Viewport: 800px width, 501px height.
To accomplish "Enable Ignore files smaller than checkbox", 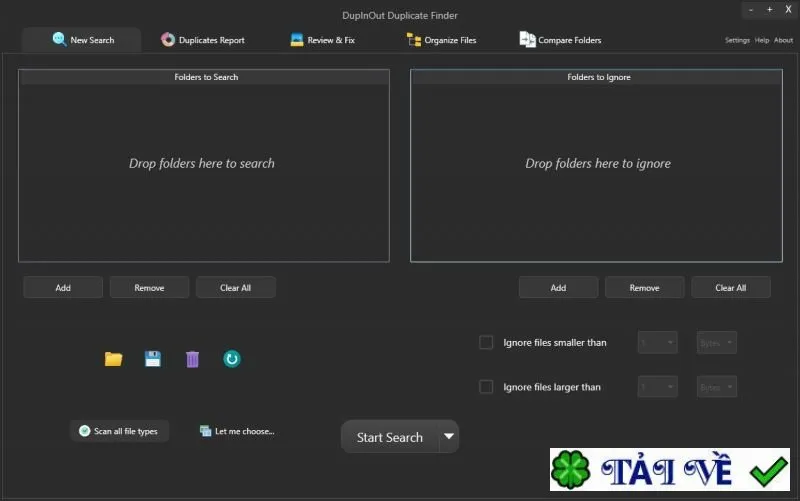I will coord(486,342).
